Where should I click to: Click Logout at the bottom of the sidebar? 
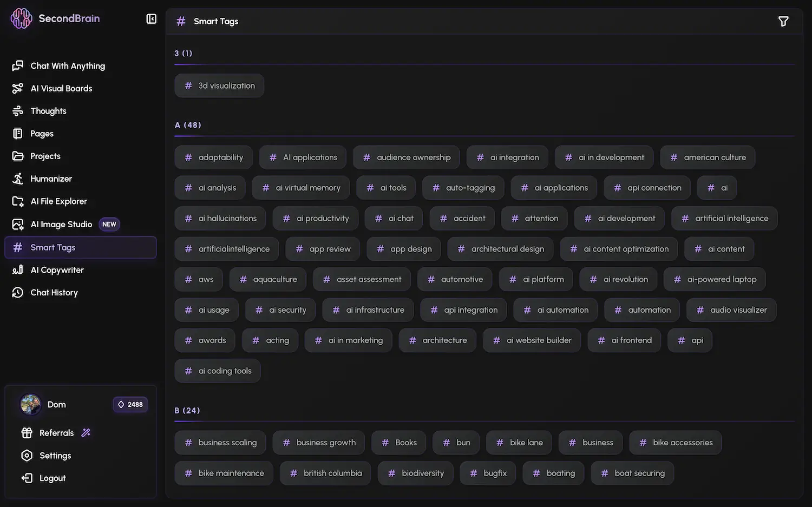tap(51, 478)
